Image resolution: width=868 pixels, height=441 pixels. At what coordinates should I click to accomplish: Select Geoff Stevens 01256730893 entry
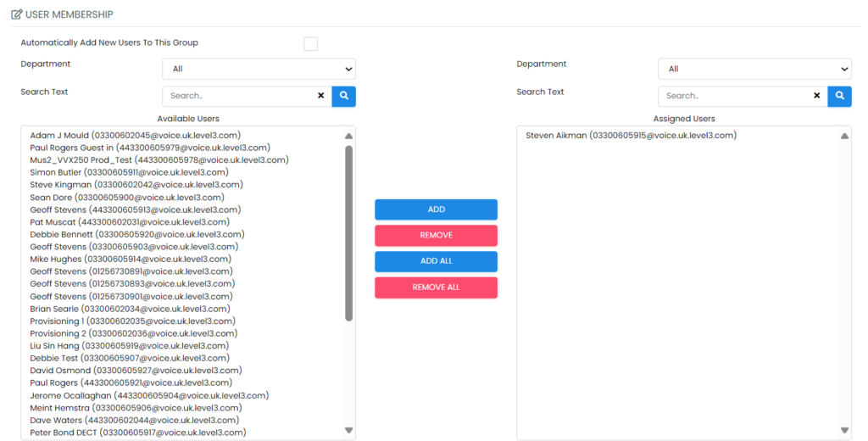[132, 283]
